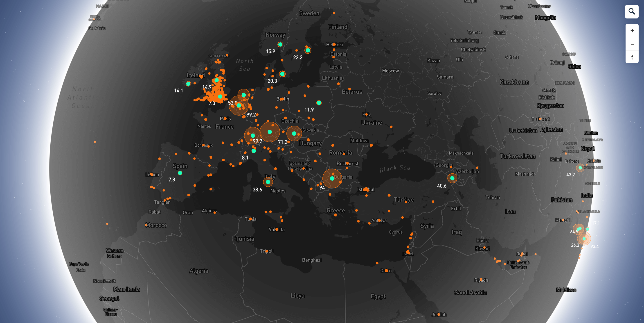Click the Riyadh city label
The image size is (644, 323).
tap(481, 280)
